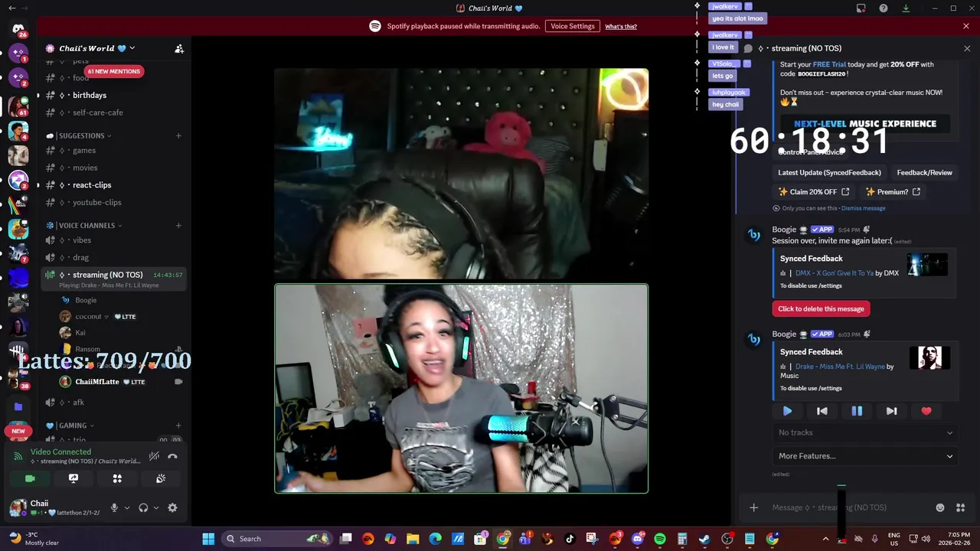The width and height of the screenshot is (980, 551).
Task: Open the emoji picker in chat
Action: pyautogui.click(x=940, y=507)
